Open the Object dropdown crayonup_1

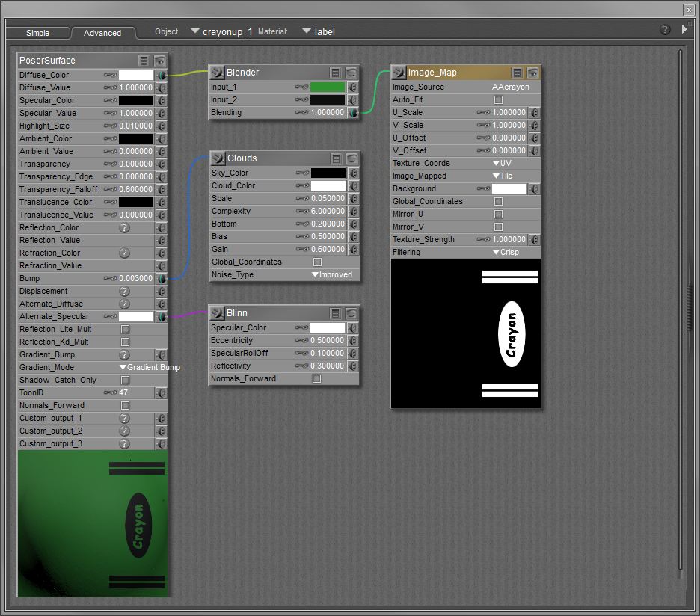click(221, 32)
